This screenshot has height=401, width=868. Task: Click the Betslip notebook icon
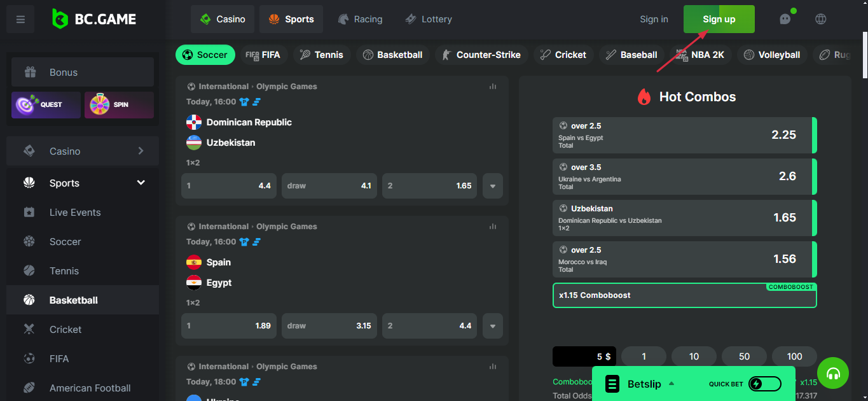point(612,384)
